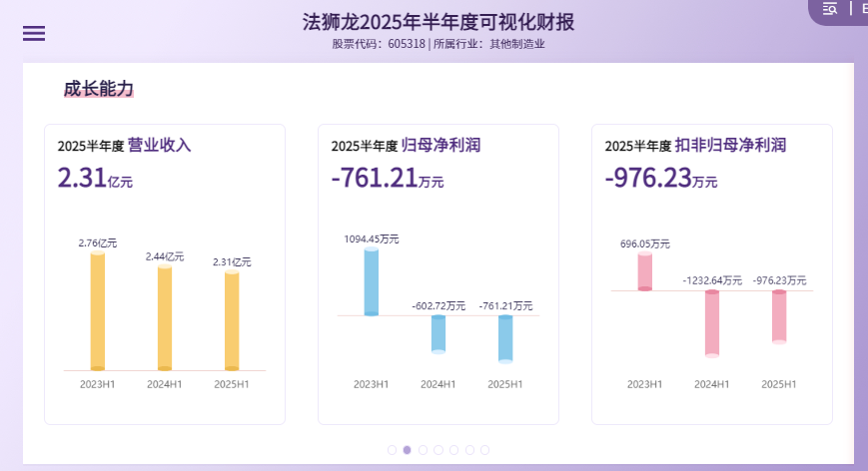Image resolution: width=868 pixels, height=471 pixels.
Task: Click the cut-off icon at top-right edge
Action: click(x=862, y=9)
